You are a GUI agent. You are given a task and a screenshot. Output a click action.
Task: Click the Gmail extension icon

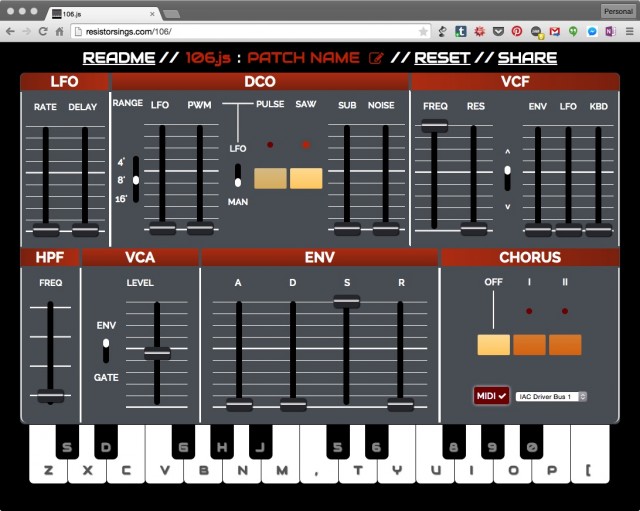(555, 32)
